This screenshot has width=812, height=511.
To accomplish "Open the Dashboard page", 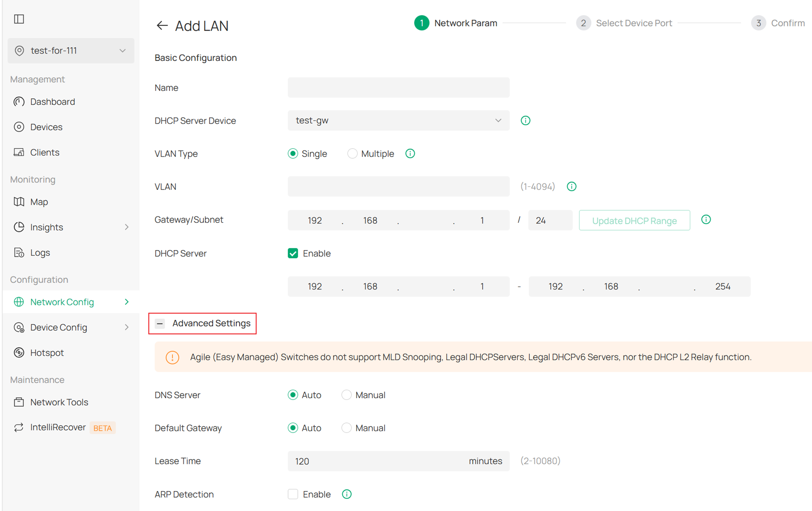I will tap(52, 101).
